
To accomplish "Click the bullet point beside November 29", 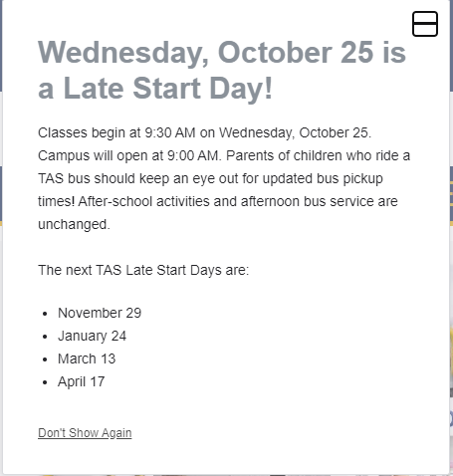I will point(45,314).
